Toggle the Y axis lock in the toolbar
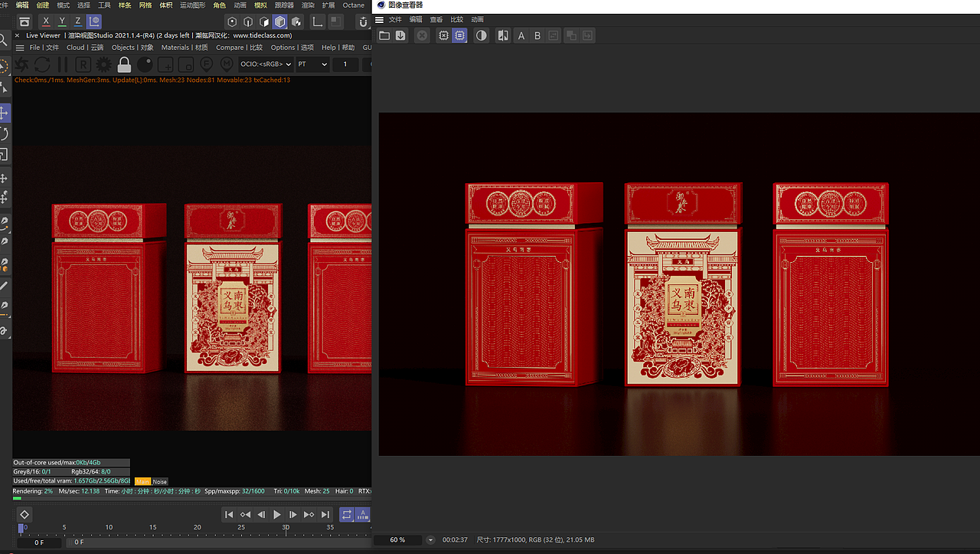 tap(61, 21)
